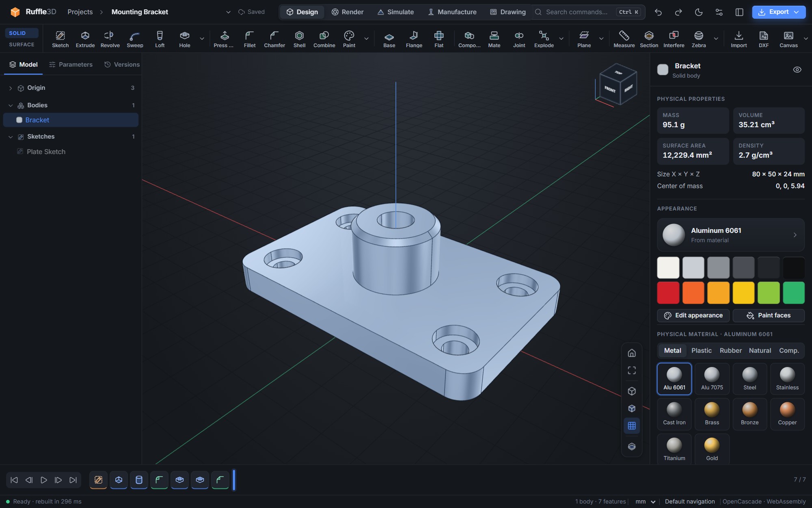Activate the Revolve tool
812x508 pixels.
click(110, 39)
